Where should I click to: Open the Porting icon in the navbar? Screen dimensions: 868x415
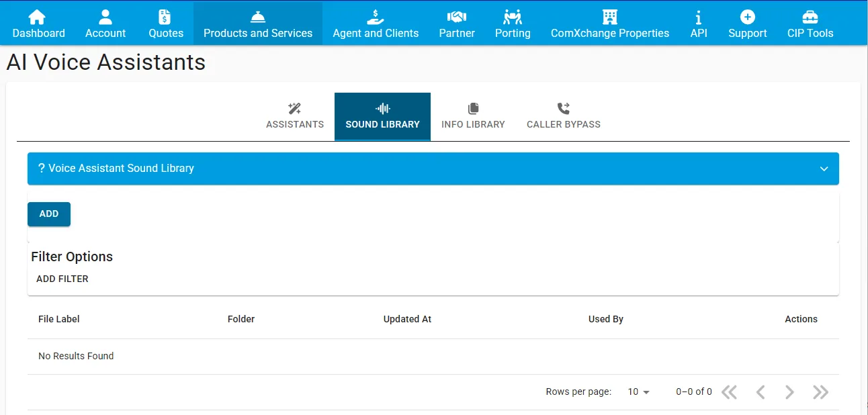(513, 17)
